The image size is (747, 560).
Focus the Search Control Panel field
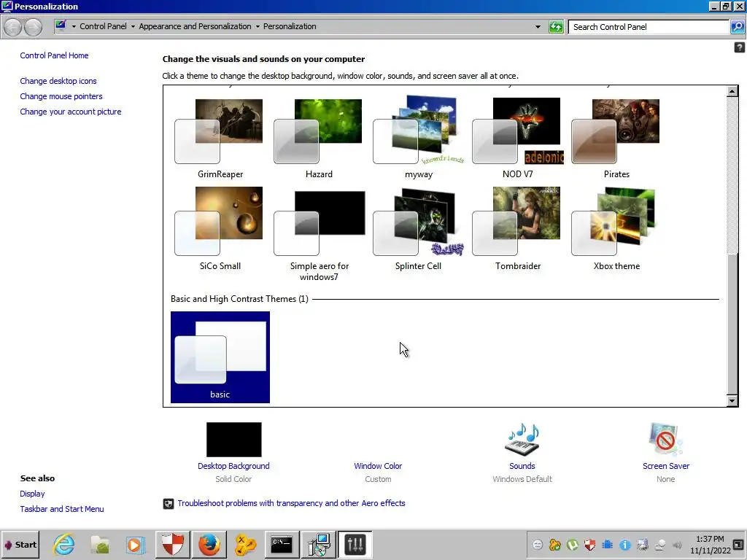[x=649, y=27]
